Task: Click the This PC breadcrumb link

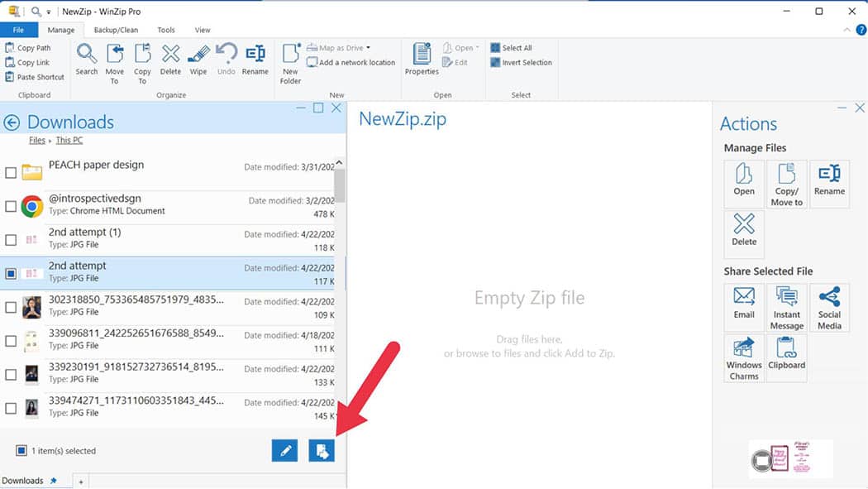Action: point(69,140)
